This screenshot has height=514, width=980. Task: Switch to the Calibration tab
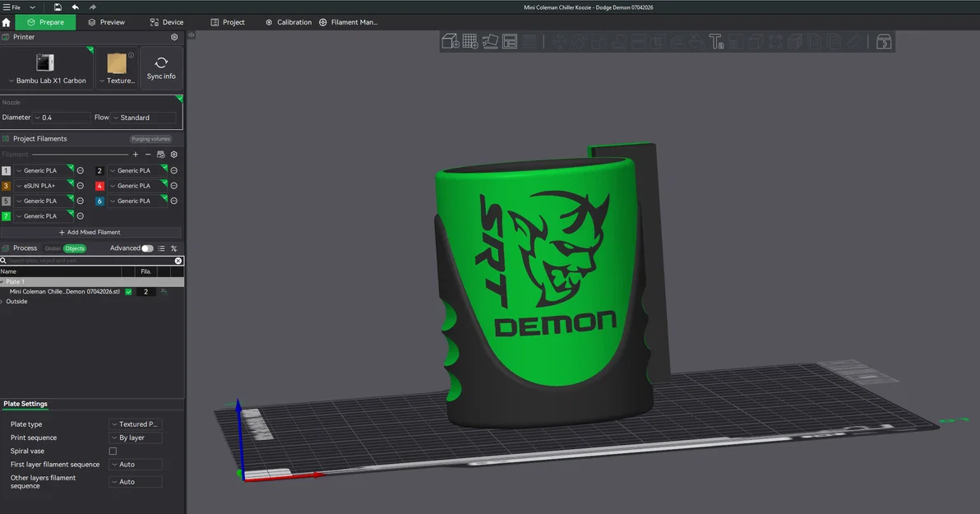[x=289, y=22]
